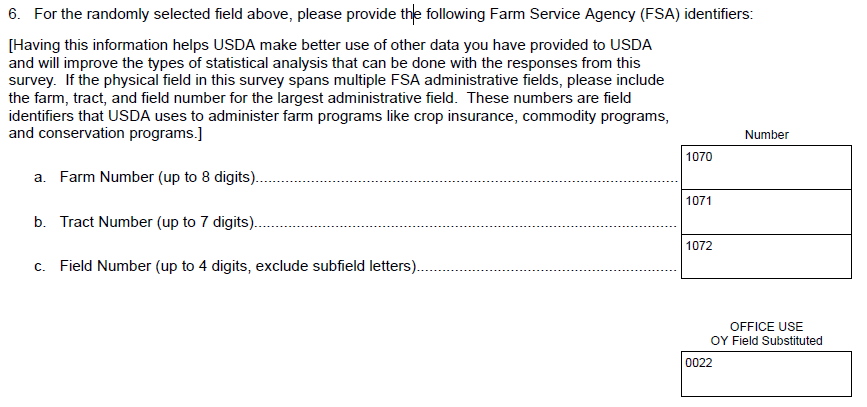The width and height of the screenshot is (867, 407).
Task: Click the dotted leader after Field Number
Action: click(550, 269)
